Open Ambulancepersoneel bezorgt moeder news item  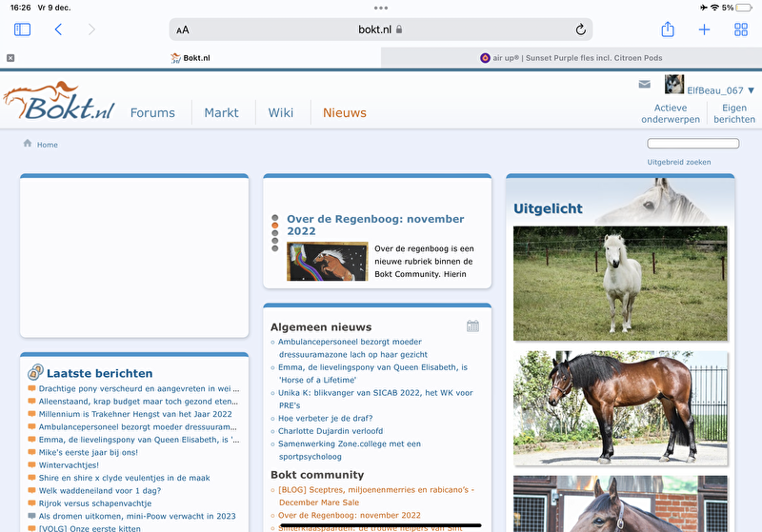point(352,348)
